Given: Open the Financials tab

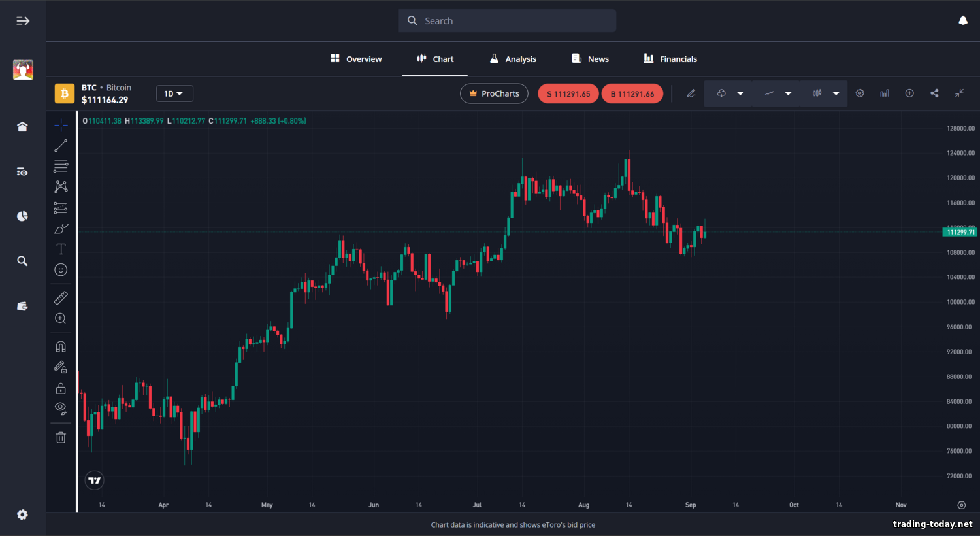Looking at the screenshot, I should point(670,59).
